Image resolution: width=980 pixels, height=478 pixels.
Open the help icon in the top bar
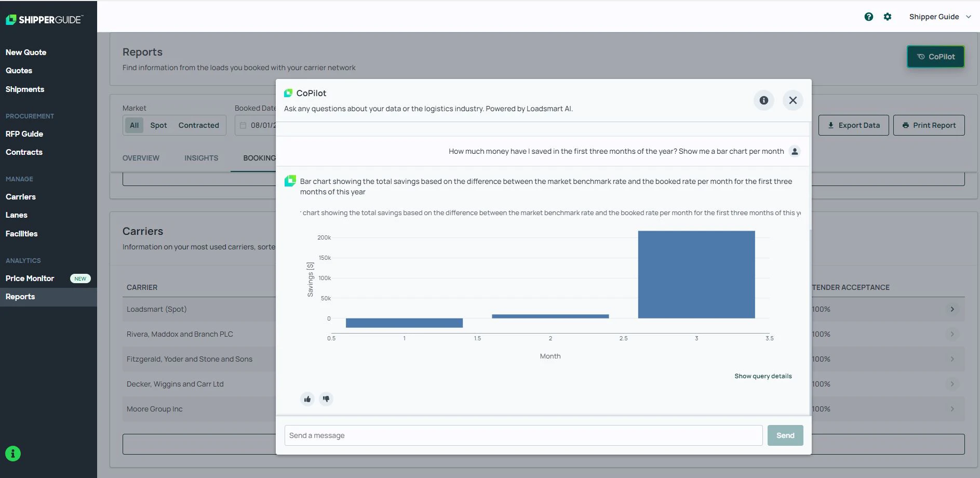(x=869, y=16)
